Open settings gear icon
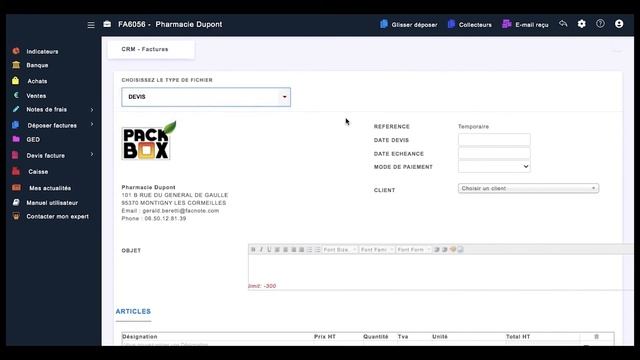Viewport: 640px width, 360px height. [x=582, y=24]
